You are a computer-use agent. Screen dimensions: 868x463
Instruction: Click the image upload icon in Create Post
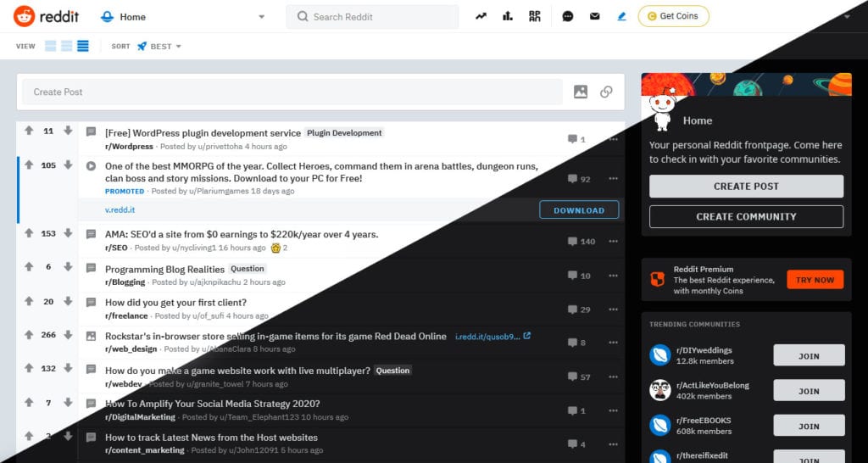click(580, 92)
